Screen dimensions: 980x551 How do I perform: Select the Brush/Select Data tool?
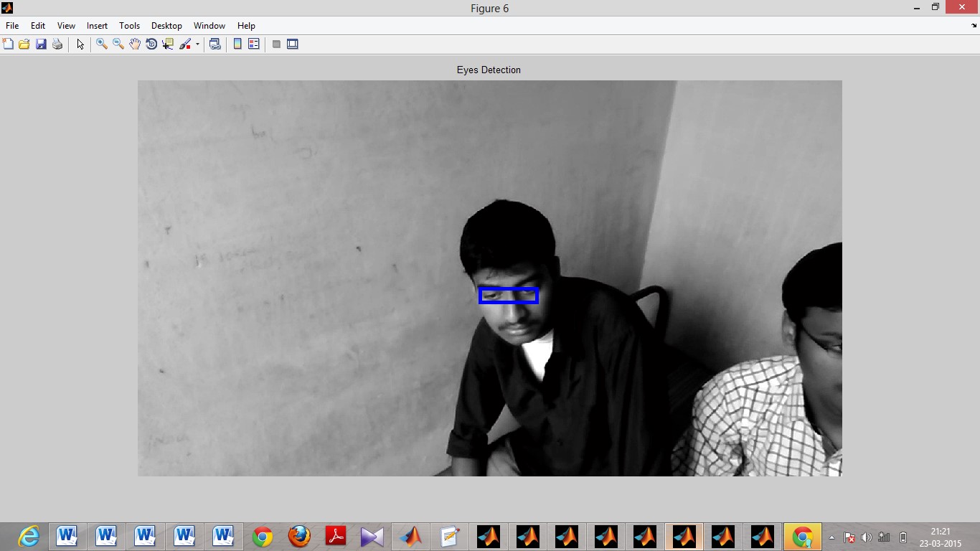185,44
